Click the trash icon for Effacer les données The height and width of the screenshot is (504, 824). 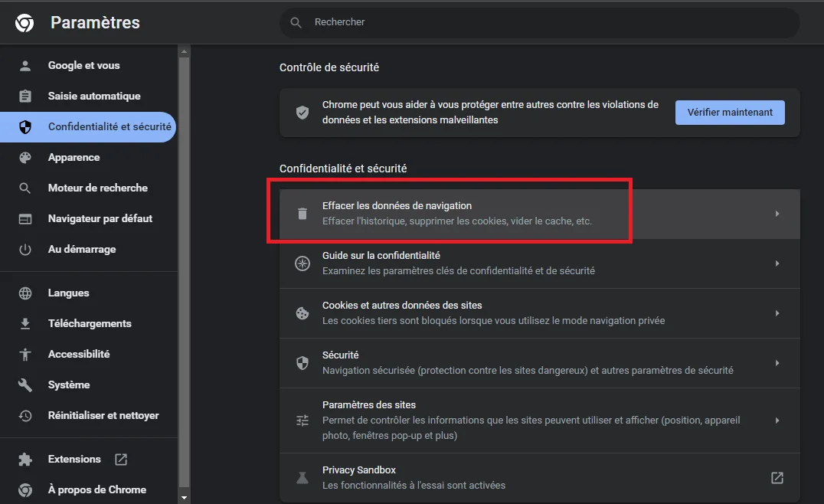click(302, 214)
